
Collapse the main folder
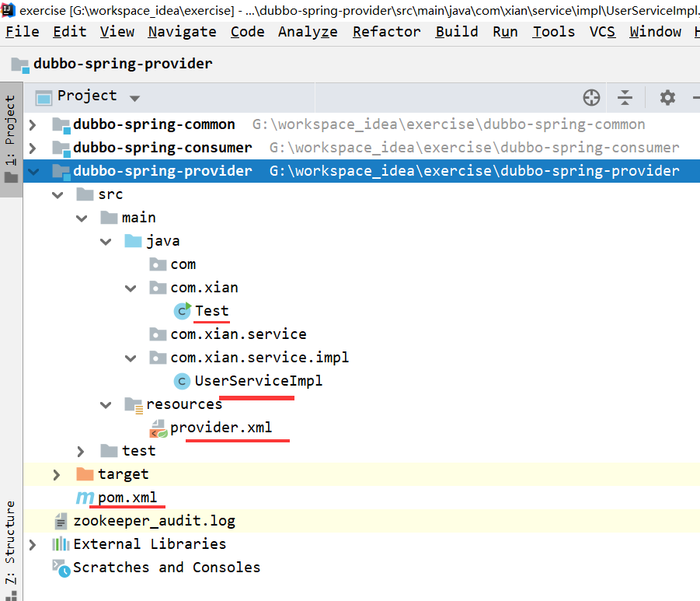point(82,218)
